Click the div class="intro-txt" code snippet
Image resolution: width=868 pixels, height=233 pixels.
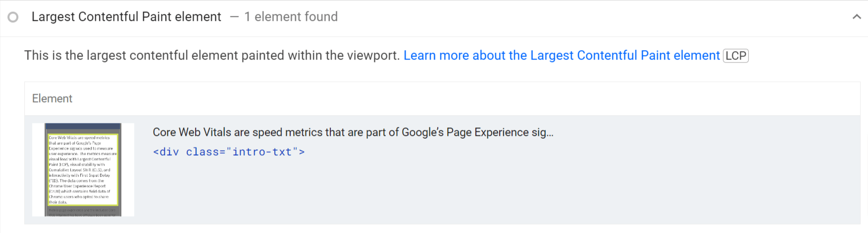[229, 152]
